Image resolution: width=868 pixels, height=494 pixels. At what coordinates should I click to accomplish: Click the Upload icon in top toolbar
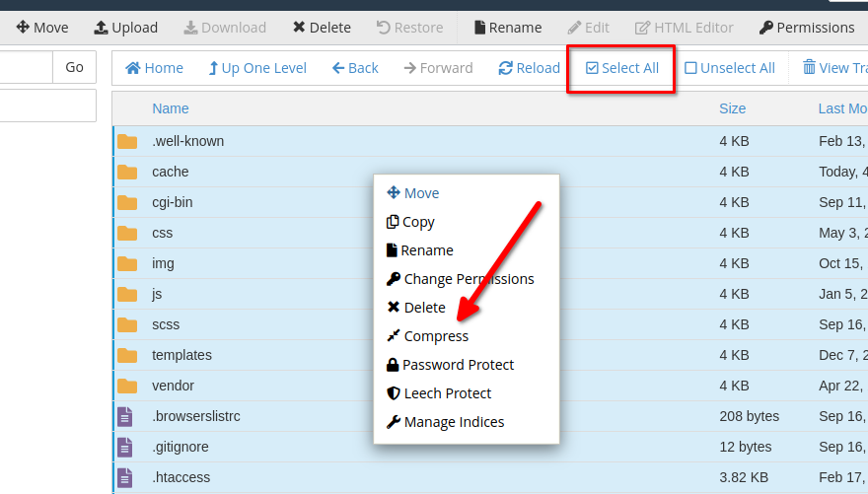pos(101,28)
